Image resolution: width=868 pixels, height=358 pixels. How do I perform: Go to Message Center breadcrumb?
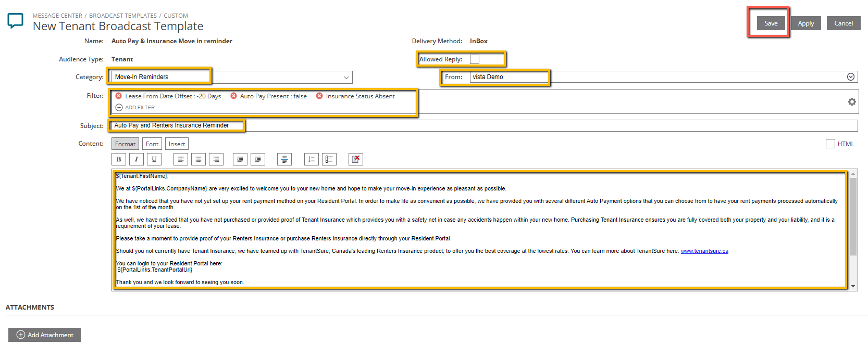click(57, 16)
